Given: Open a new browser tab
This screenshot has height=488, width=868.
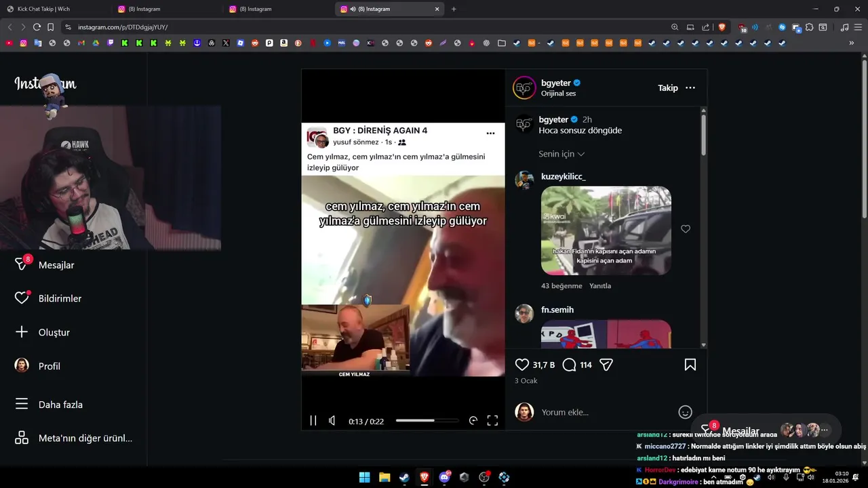Looking at the screenshot, I should 454,9.
